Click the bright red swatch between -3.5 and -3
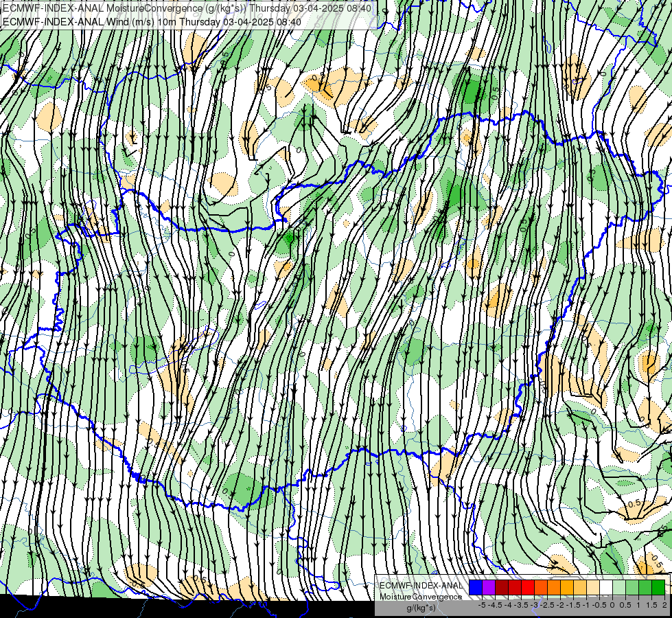 (x=528, y=588)
